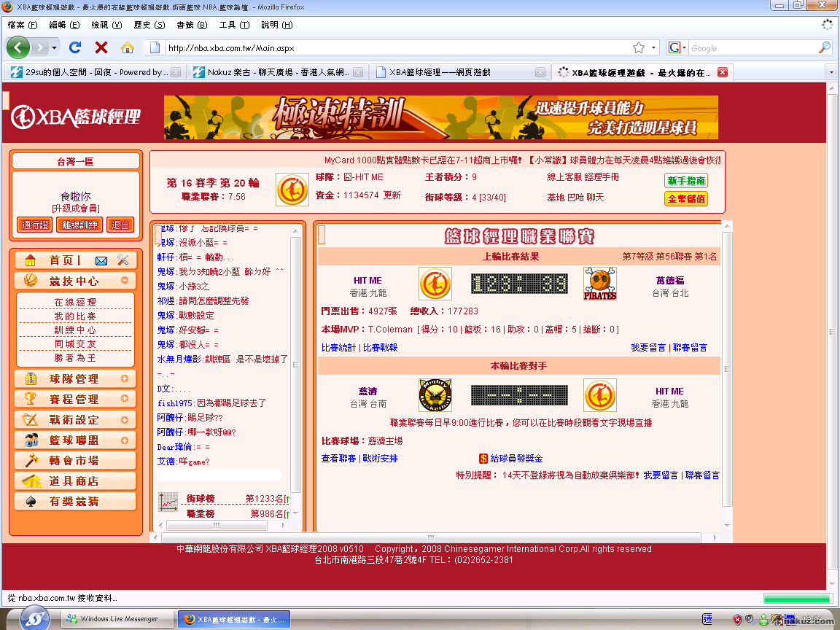Click the 離線訓練 button
The height and width of the screenshot is (630, 840).
tap(79, 225)
